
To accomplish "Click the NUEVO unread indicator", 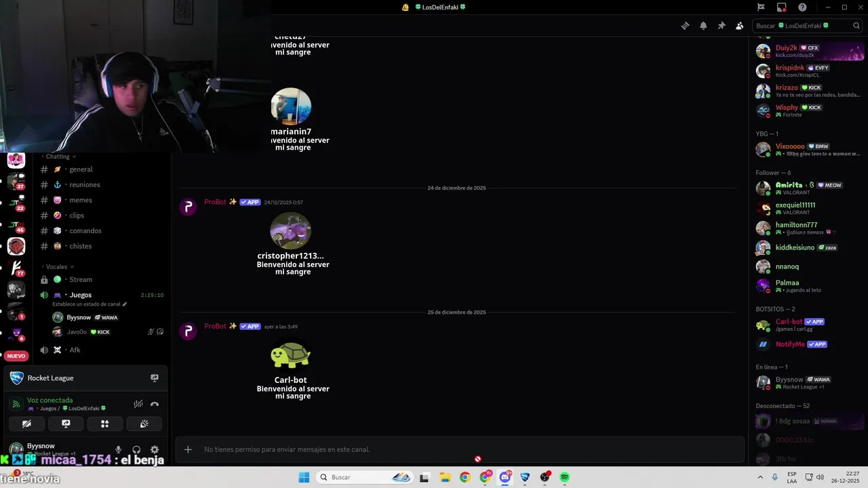I will [x=16, y=356].
